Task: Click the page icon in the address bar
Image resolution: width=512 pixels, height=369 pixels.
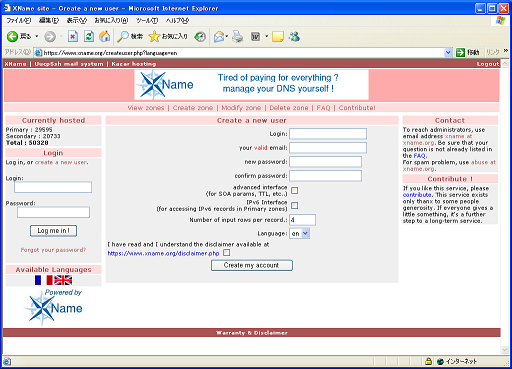Action: (38, 53)
